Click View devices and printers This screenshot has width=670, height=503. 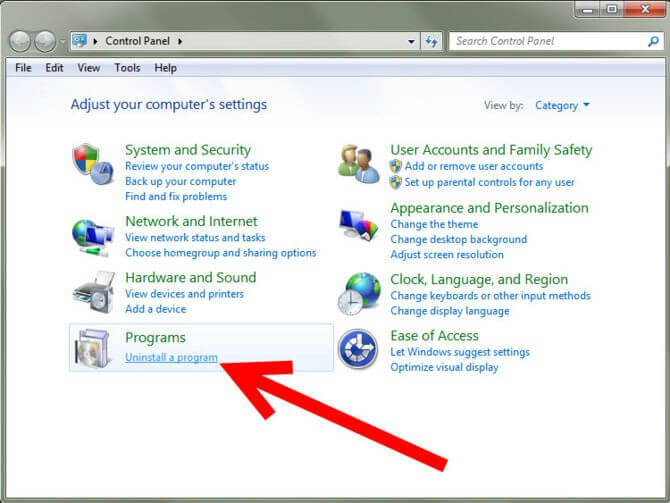(x=185, y=294)
